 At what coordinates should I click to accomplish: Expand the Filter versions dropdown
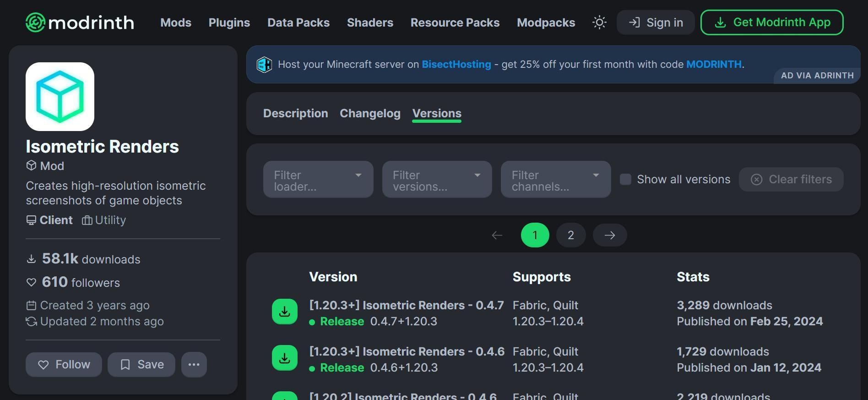(437, 180)
